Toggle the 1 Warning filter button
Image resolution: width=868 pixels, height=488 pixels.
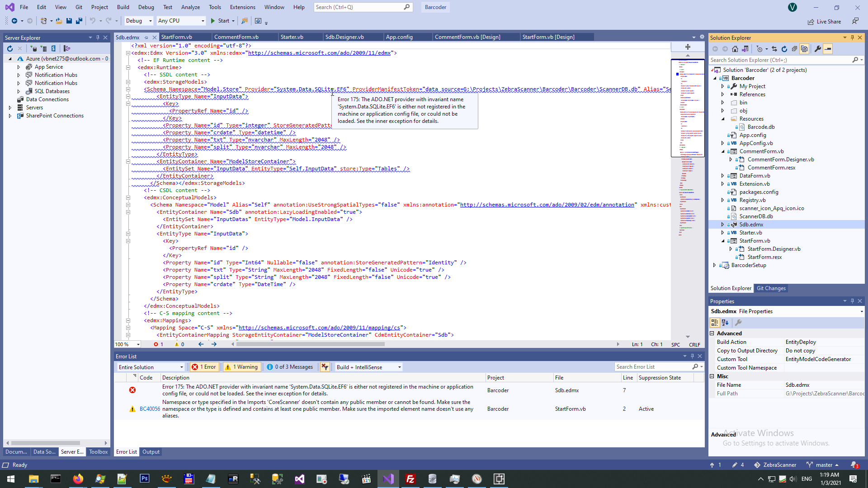[x=241, y=367]
